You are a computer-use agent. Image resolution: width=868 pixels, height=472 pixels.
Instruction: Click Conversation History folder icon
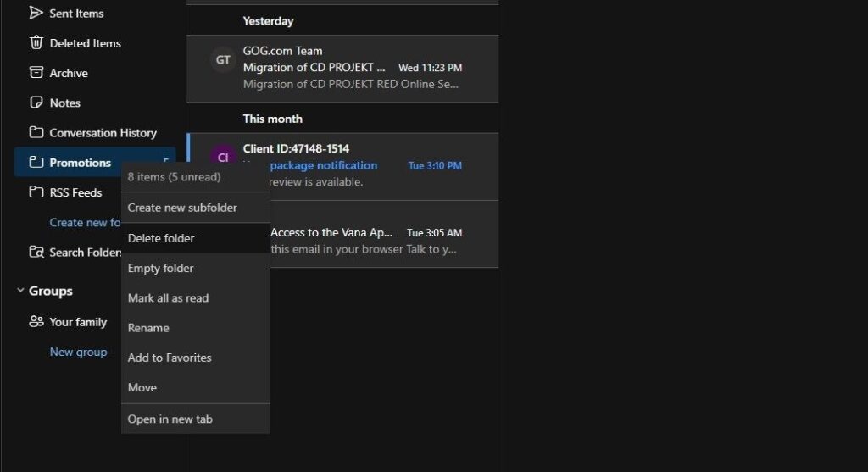pos(36,132)
